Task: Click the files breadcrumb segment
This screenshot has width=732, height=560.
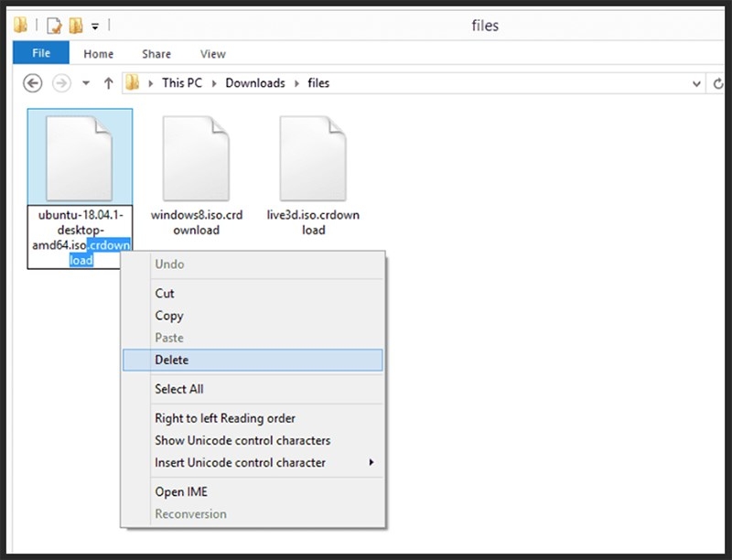Action: pyautogui.click(x=318, y=83)
